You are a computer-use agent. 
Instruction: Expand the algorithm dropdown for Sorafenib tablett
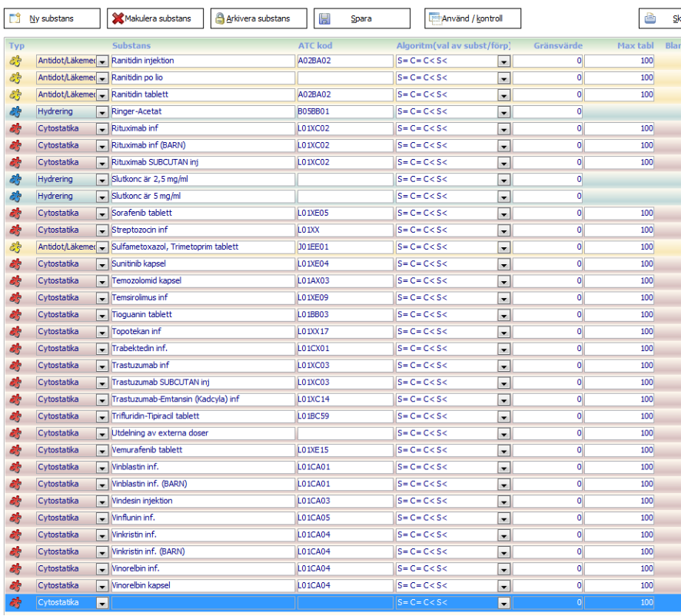coord(503,214)
